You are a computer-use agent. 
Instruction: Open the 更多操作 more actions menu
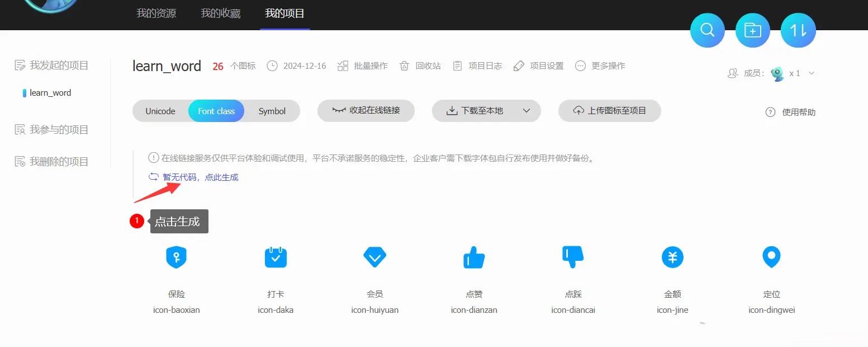coord(600,65)
